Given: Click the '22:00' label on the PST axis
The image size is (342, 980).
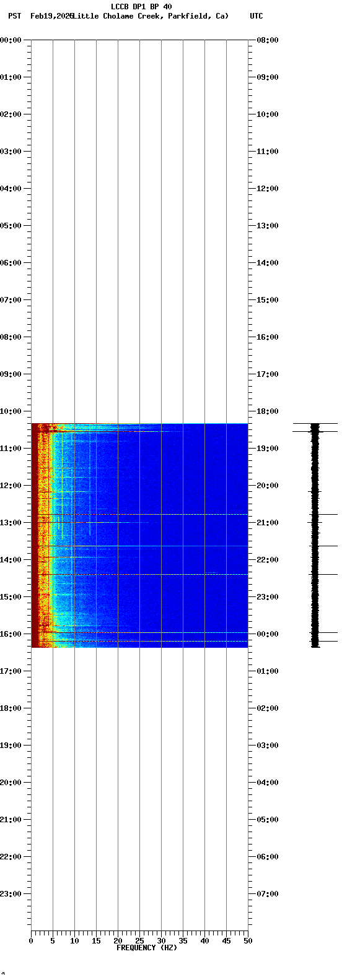Looking at the screenshot, I should 11,857.
